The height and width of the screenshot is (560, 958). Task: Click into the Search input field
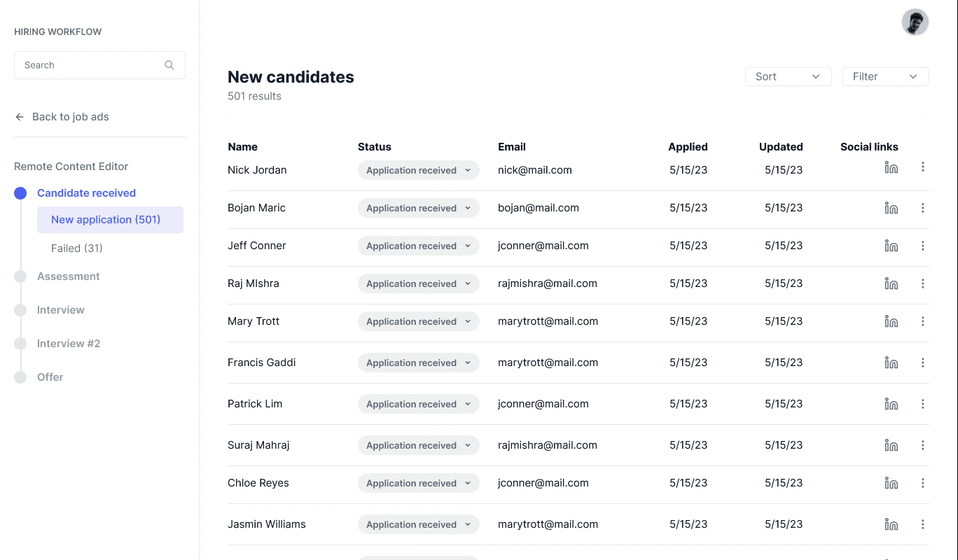pyautogui.click(x=99, y=65)
